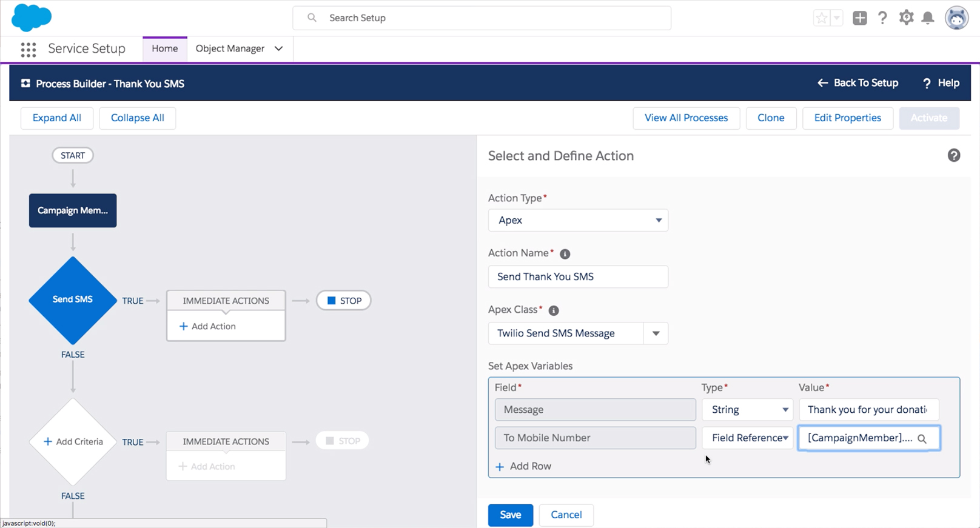Image resolution: width=980 pixels, height=528 pixels.
Task: Open the Notifications bell icon
Action: (928, 18)
